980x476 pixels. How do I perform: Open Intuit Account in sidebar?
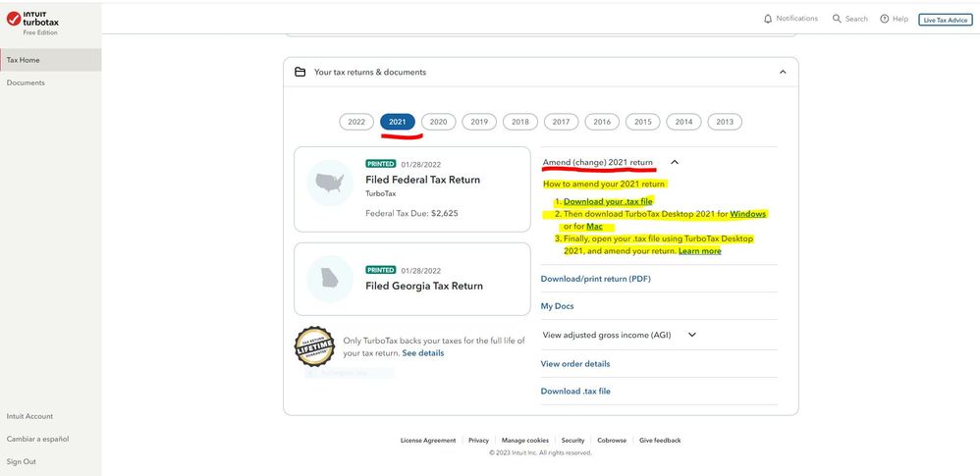(x=30, y=416)
